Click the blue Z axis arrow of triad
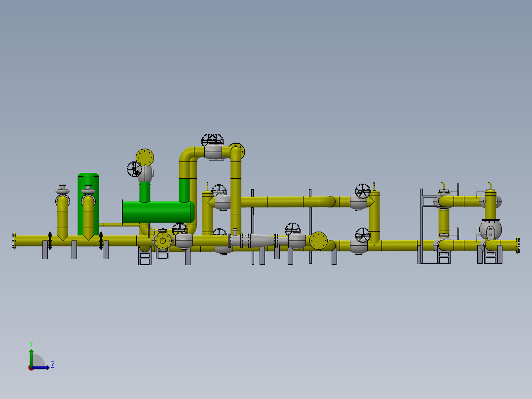 [41, 367]
